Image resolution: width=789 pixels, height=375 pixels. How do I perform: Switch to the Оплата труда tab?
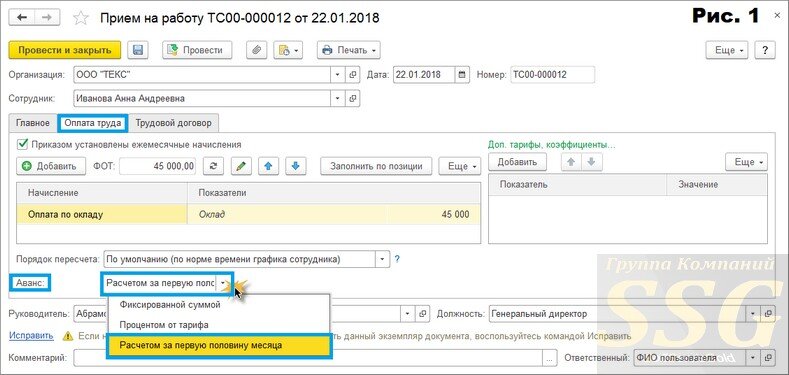pos(93,123)
